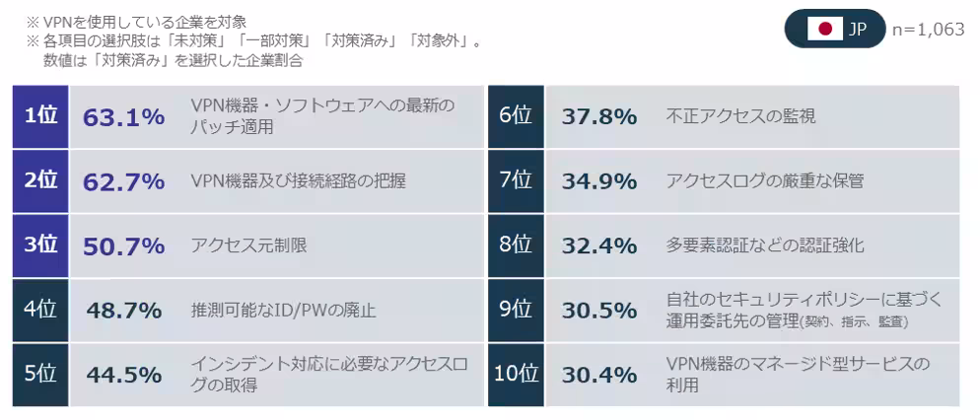Click the 37.8% percentage value

tap(598, 117)
